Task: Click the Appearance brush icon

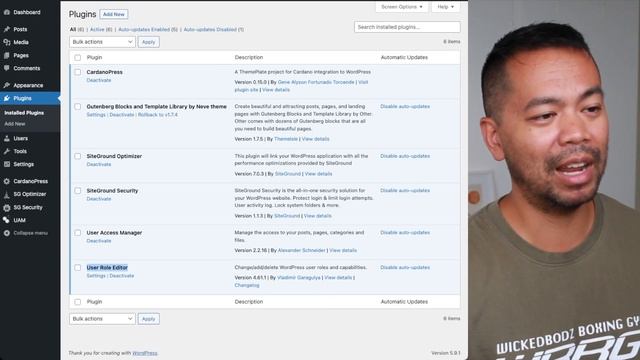Action: (7, 85)
